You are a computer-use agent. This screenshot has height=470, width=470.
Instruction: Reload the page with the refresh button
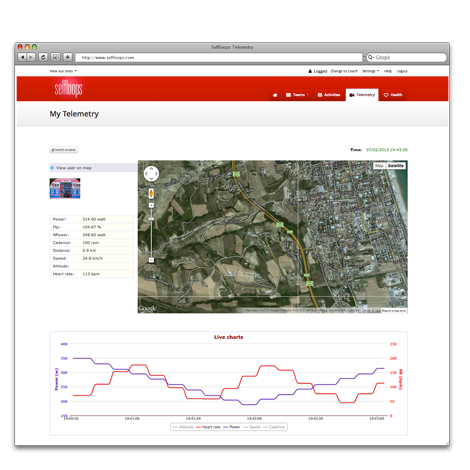coord(43,57)
